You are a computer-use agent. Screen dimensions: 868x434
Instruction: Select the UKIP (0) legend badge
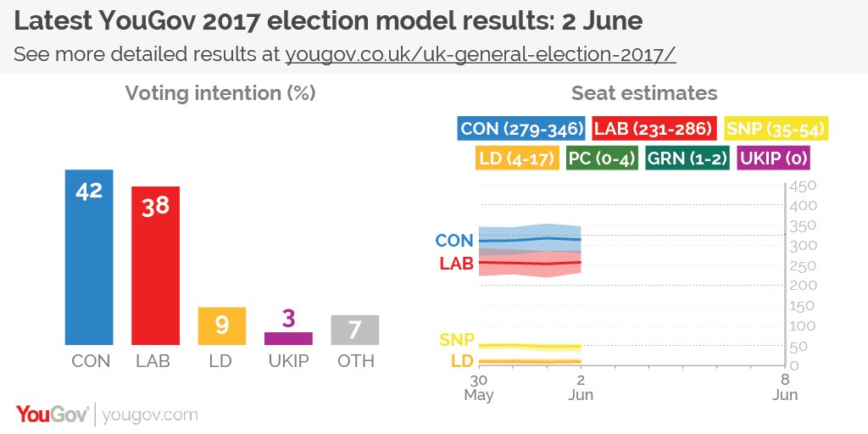pos(773,159)
